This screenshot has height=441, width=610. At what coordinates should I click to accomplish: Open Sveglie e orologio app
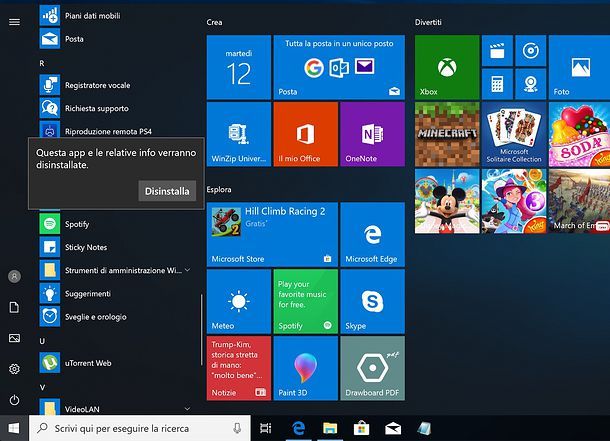click(115, 317)
